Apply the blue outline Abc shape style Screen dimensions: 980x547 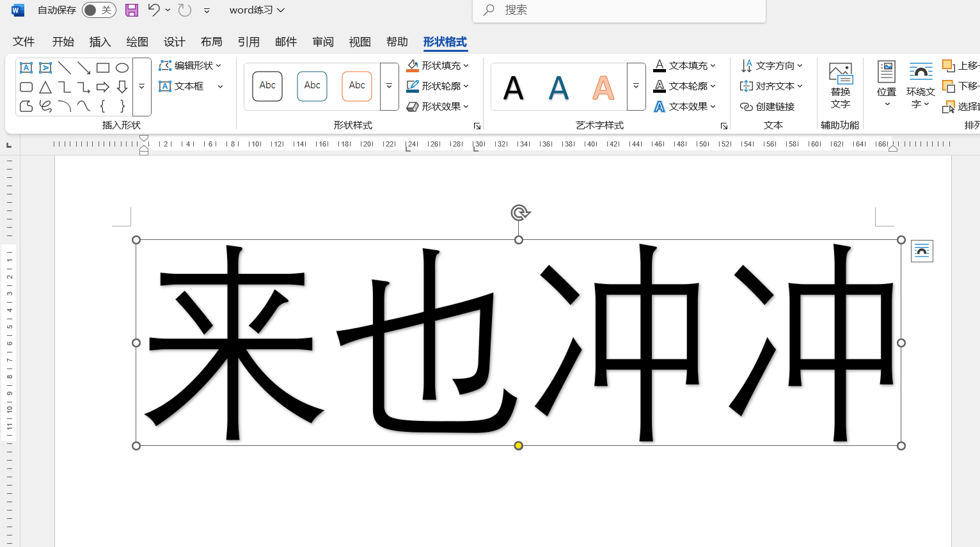coord(312,86)
